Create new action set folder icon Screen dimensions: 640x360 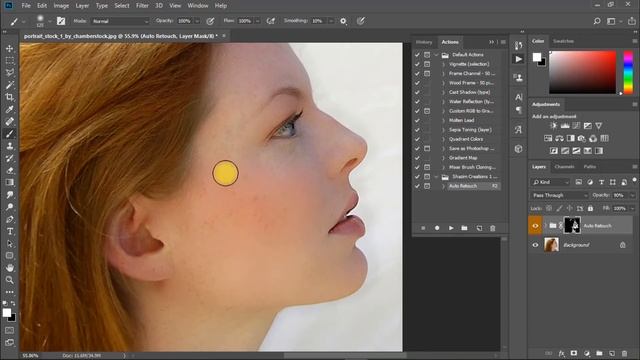pyautogui.click(x=464, y=228)
